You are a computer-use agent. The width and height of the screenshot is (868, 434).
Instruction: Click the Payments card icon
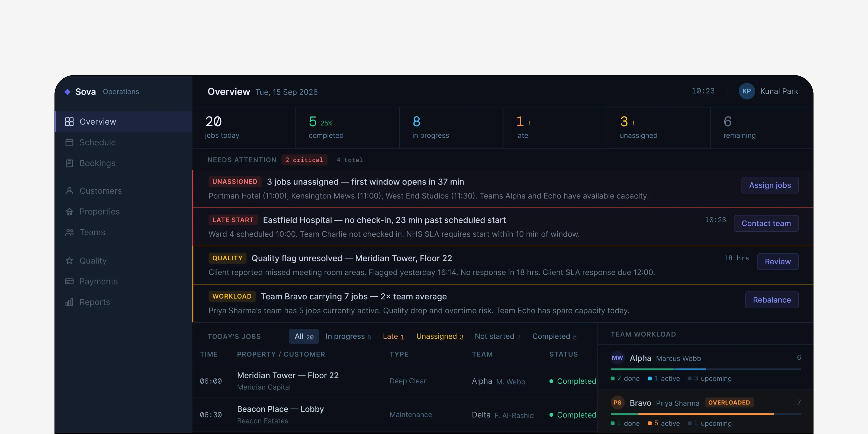[69, 281]
